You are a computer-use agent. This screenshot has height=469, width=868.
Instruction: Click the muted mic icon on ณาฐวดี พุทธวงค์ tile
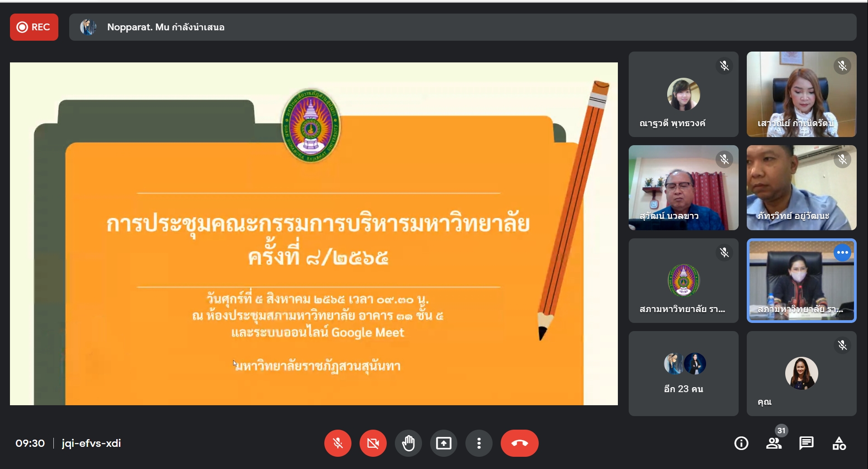point(724,66)
